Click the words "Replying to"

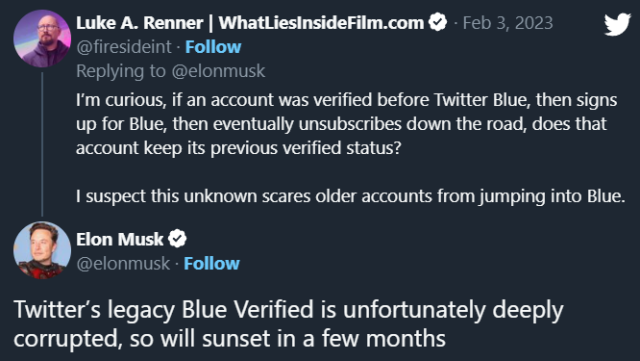tap(121, 71)
